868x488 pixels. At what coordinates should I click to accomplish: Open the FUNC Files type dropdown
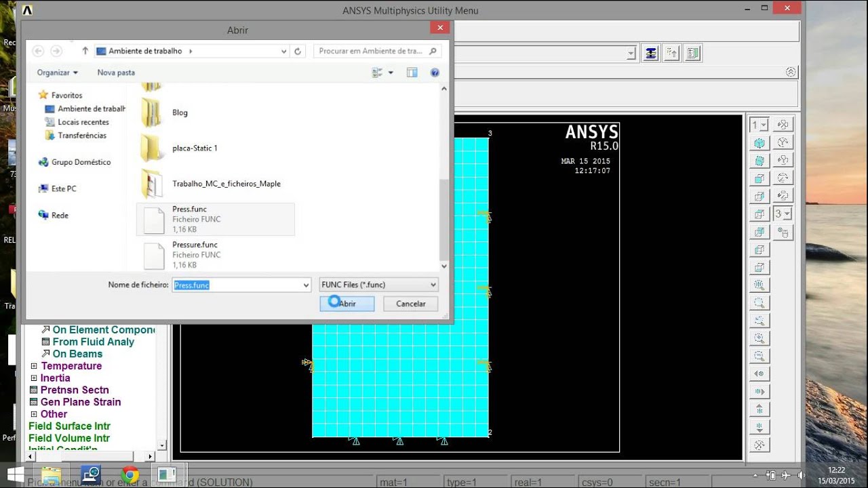pyautogui.click(x=378, y=285)
